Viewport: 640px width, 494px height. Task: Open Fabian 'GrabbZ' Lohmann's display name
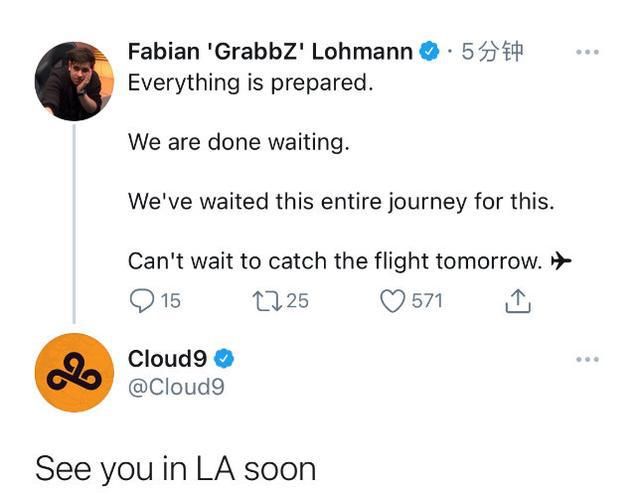(270, 52)
